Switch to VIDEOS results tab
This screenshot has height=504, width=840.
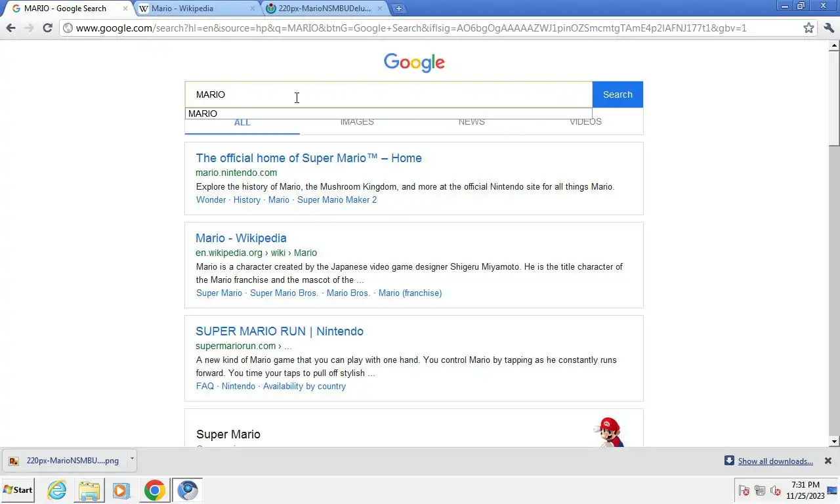[585, 122]
